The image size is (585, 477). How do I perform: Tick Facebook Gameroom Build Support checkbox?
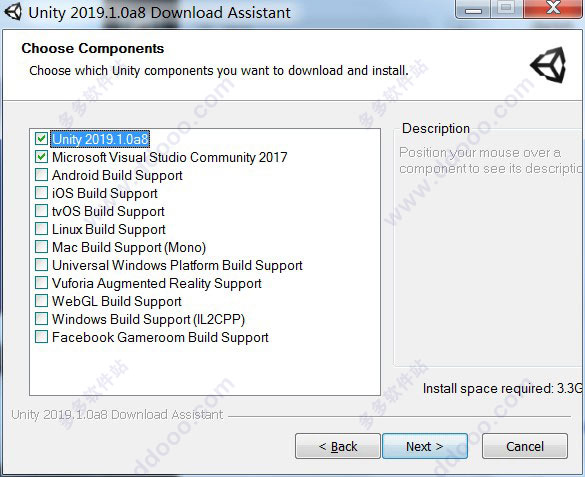click(41, 337)
